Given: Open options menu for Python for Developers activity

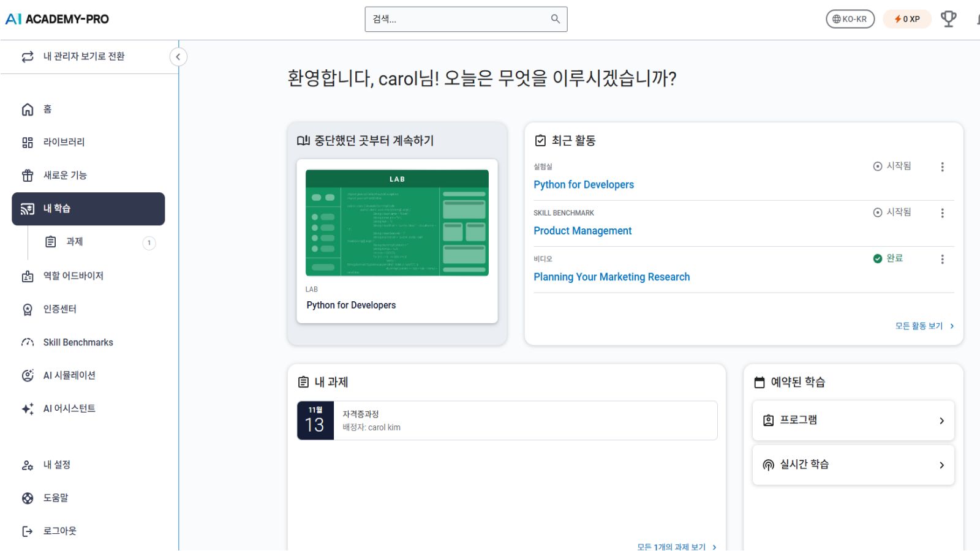Looking at the screenshot, I should click(x=942, y=166).
